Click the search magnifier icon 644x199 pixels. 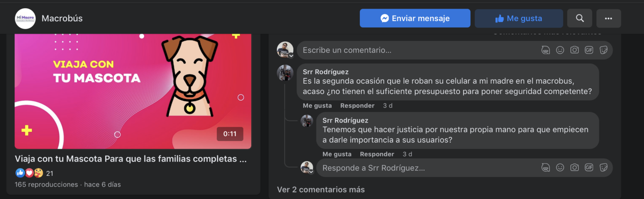(580, 18)
